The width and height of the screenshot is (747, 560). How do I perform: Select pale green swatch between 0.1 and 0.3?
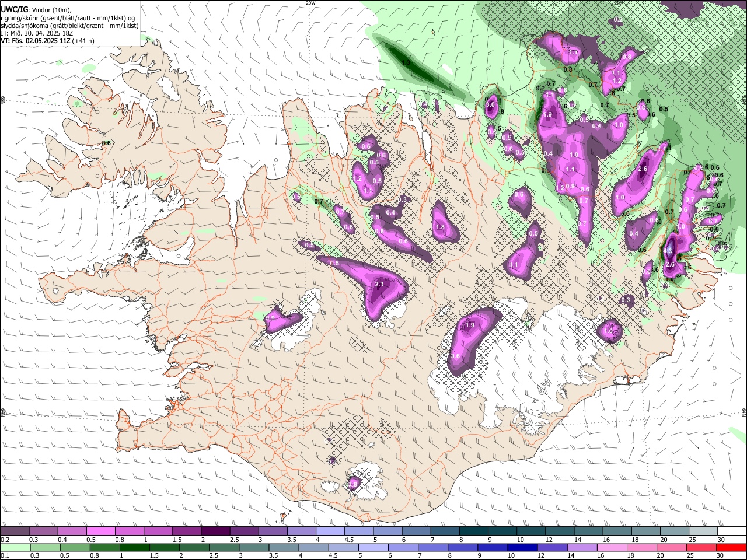[x=15, y=548]
